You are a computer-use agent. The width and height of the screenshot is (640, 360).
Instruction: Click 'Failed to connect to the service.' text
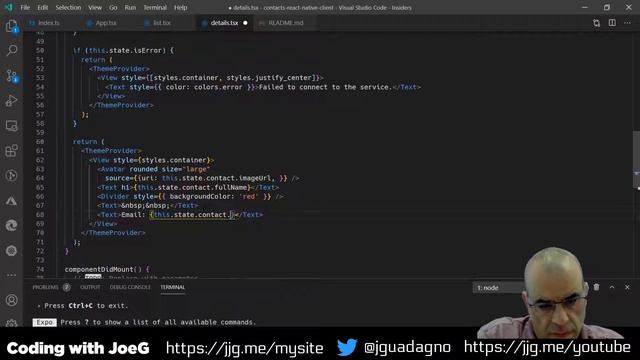click(325, 87)
